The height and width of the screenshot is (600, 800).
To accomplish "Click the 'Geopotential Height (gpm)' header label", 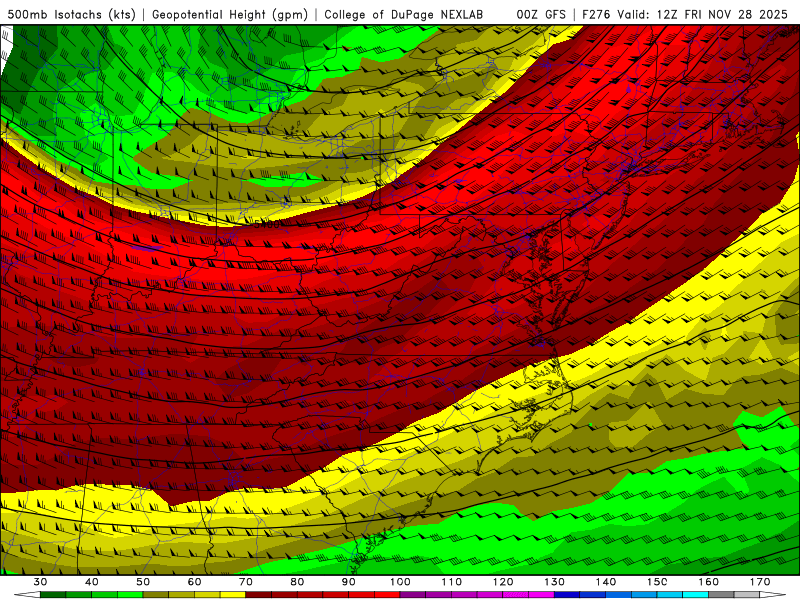I will (x=230, y=14).
